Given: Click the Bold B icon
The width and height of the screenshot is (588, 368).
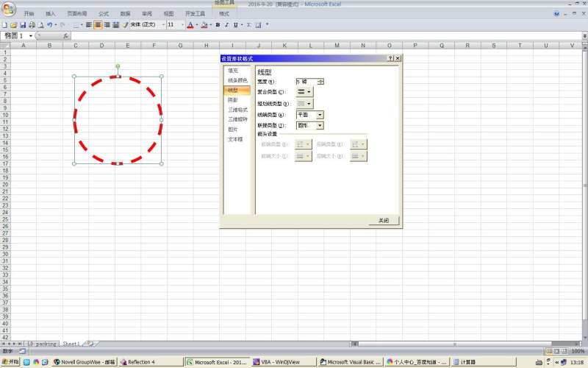Looking at the screenshot, I should click(x=218, y=25).
